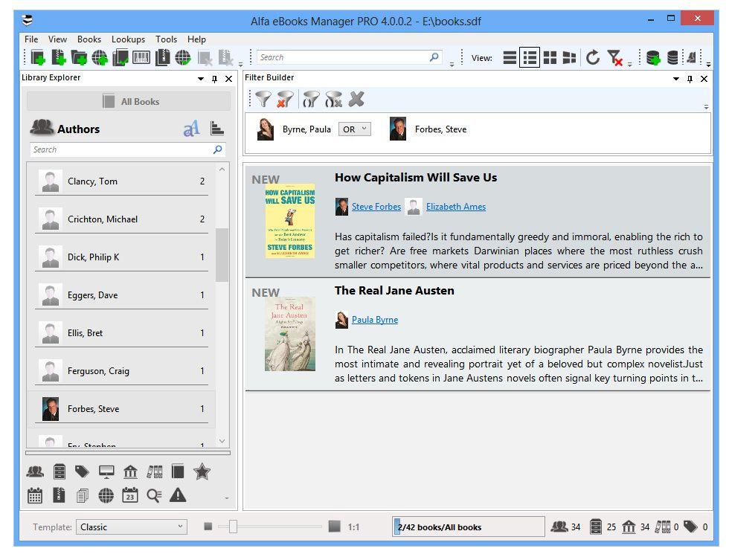This screenshot has width=729, height=560.
Task: Open the saved searches magnifier icon
Action: click(154, 495)
